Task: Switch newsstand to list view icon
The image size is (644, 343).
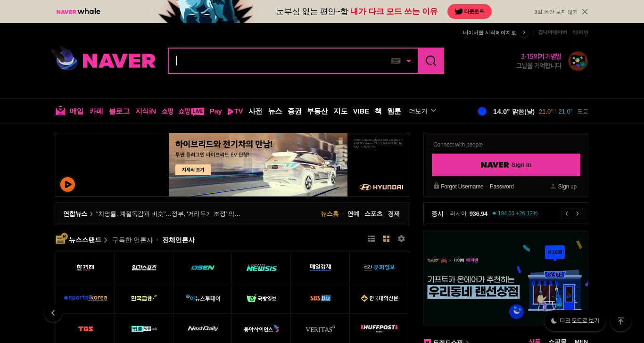Action: coord(372,239)
